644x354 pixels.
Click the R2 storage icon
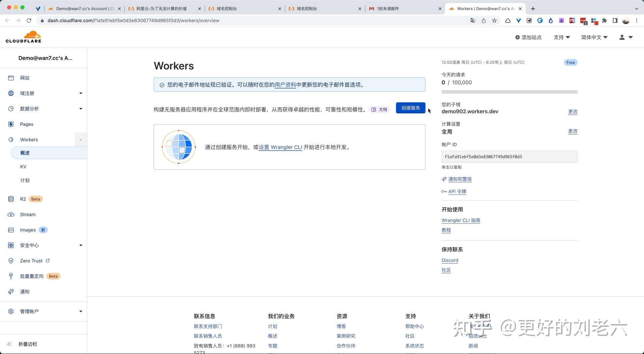click(11, 199)
